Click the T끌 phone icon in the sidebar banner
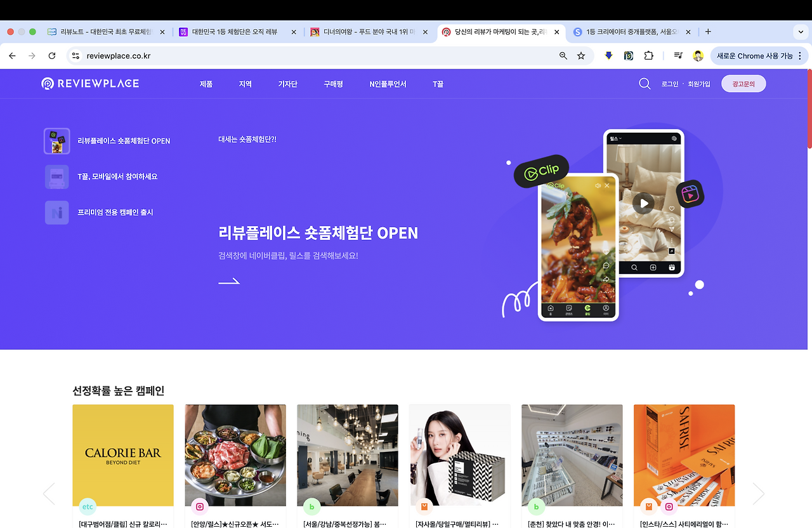 (56, 176)
